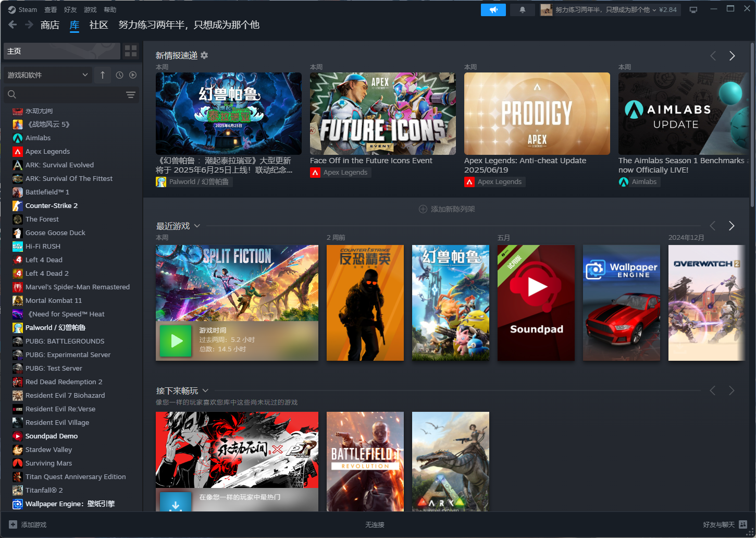Go back with the left arrow
The image size is (756, 538).
point(13,25)
